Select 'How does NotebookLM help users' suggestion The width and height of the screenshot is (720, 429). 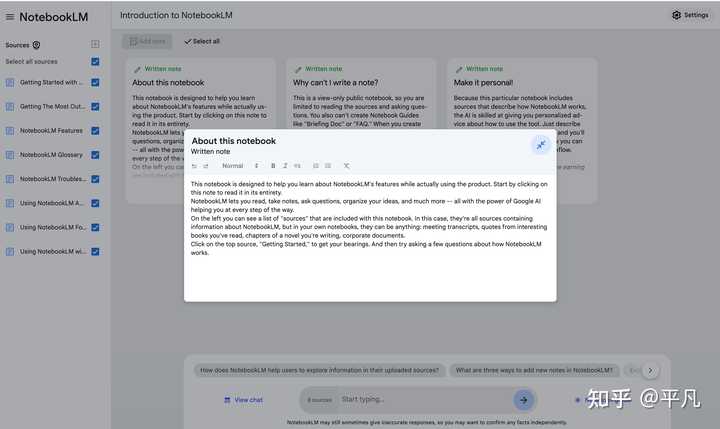[319, 370]
